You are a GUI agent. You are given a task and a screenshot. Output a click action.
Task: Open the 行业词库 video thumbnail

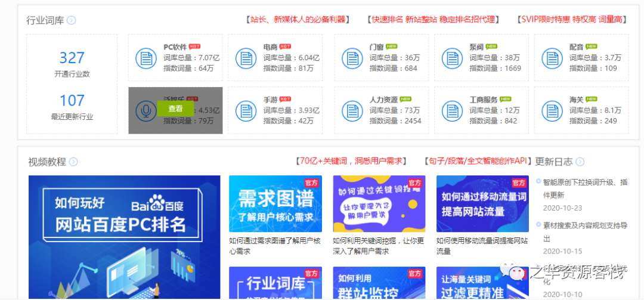pos(275,283)
